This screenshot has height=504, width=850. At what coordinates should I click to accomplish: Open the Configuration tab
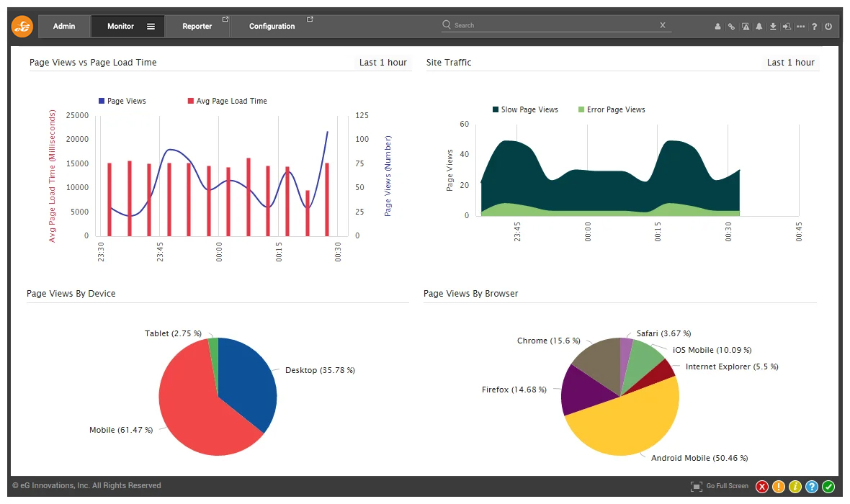point(272,26)
